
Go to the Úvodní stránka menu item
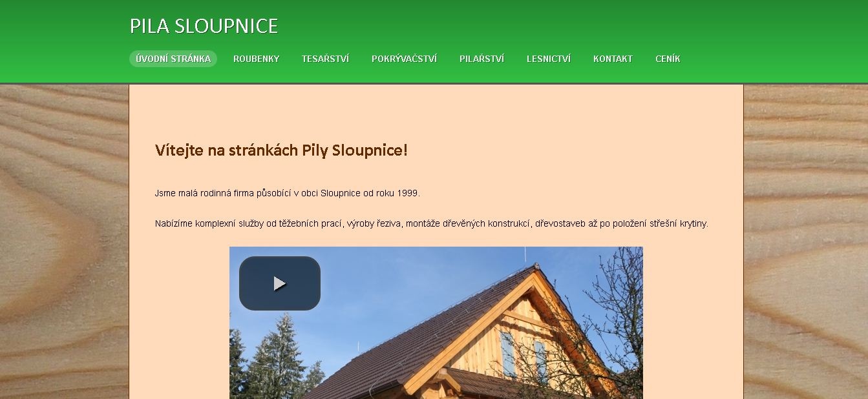173,59
